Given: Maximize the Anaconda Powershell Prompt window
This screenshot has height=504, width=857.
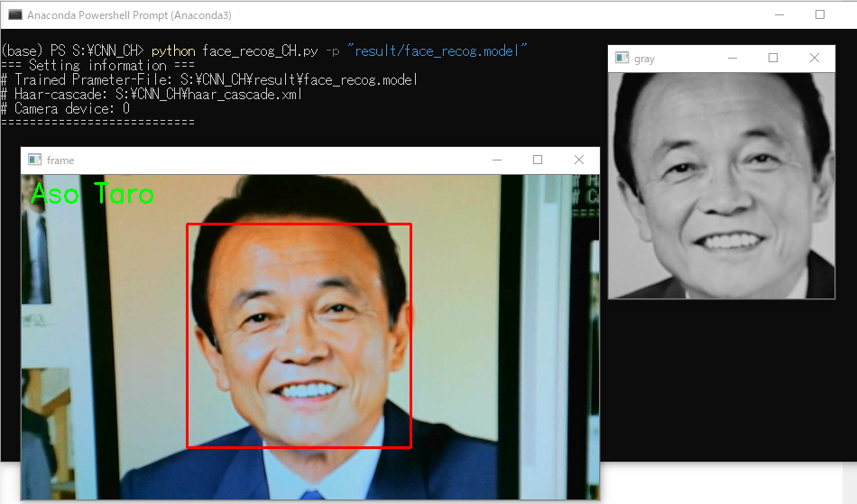Looking at the screenshot, I should (820, 14).
